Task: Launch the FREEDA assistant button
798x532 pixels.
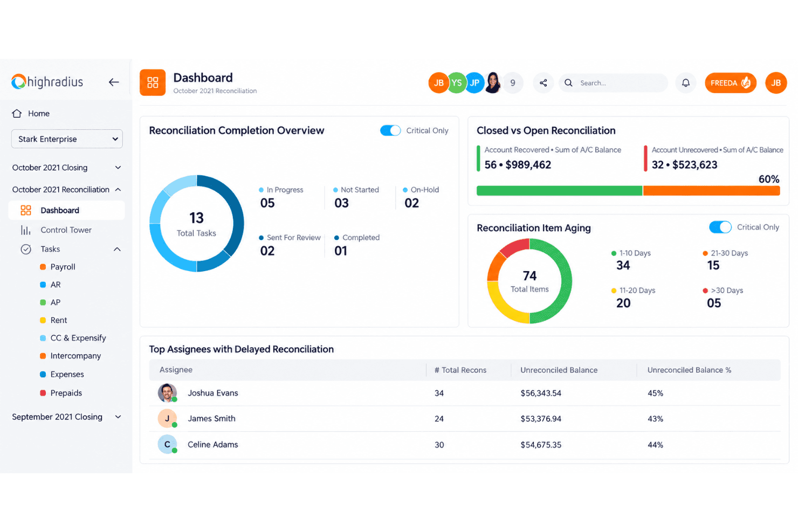Action: pyautogui.click(x=731, y=83)
